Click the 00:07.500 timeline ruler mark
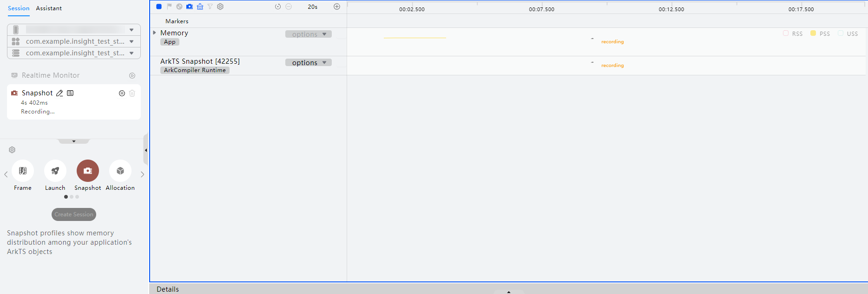The image size is (868, 294). click(541, 9)
